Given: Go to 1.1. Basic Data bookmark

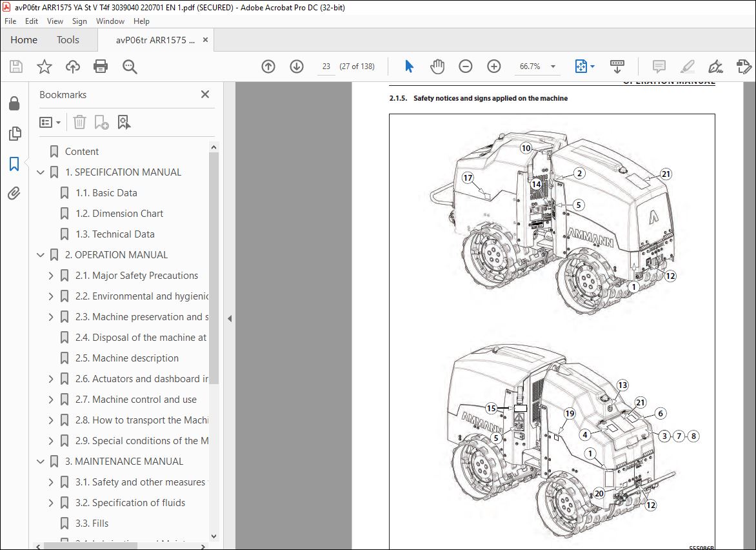Looking at the screenshot, I should (106, 193).
